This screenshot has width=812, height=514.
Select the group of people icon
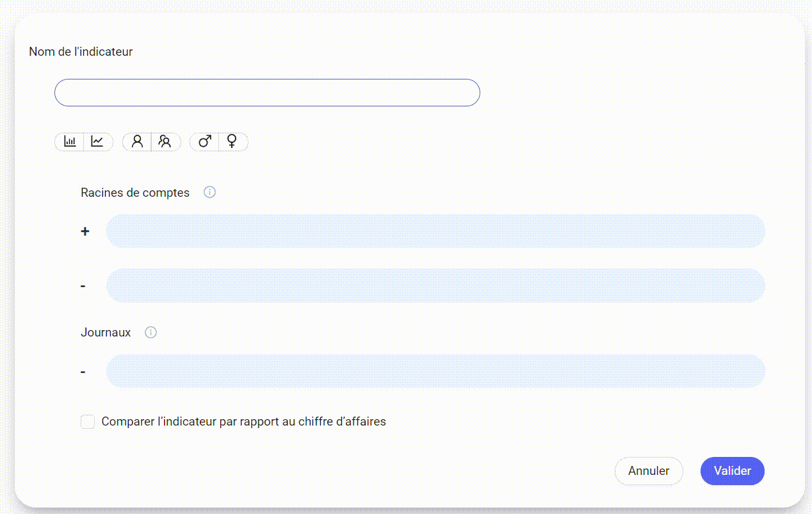click(166, 142)
